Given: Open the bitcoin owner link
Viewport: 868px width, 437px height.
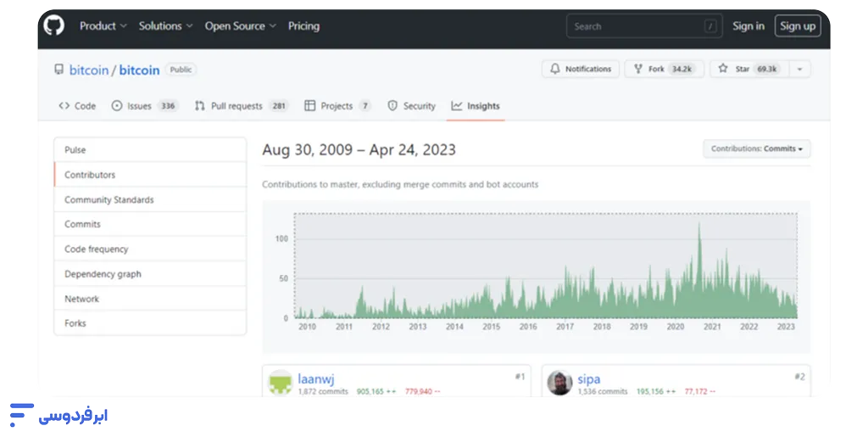Looking at the screenshot, I should point(88,70).
